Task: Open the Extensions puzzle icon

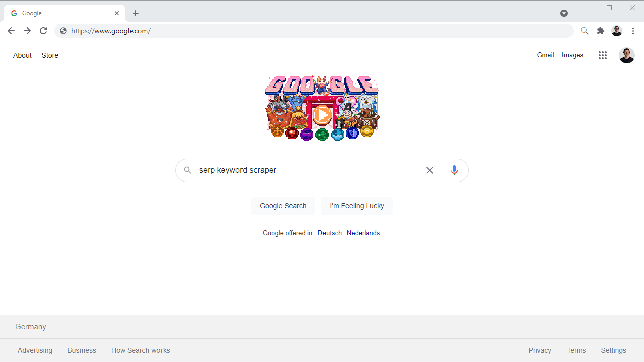Action: tap(601, 31)
